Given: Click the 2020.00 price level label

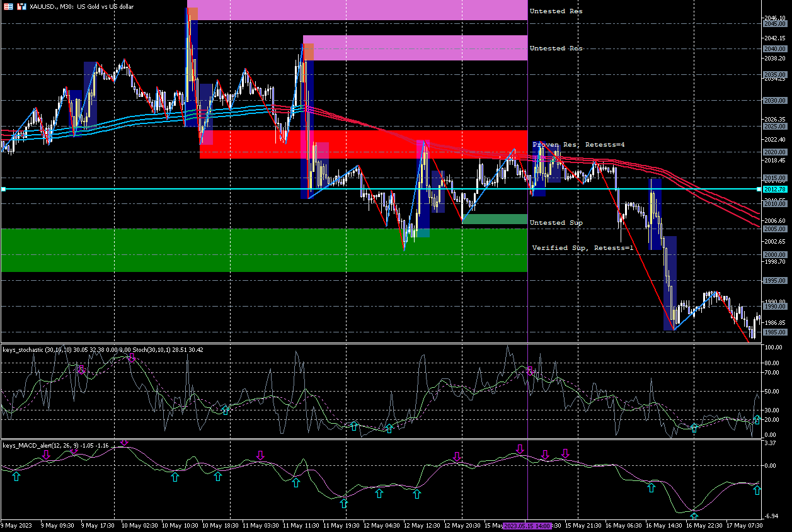Looking at the screenshot, I should 774,152.
